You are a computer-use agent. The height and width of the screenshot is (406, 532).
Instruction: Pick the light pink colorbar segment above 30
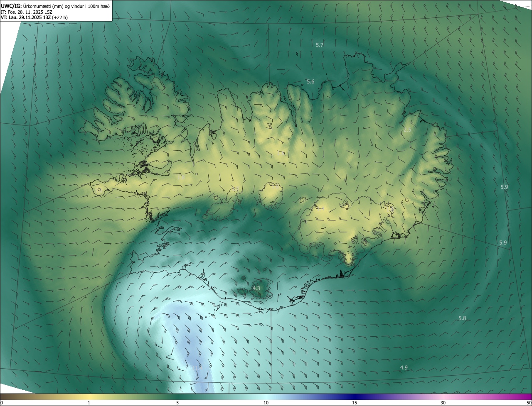[443, 396]
